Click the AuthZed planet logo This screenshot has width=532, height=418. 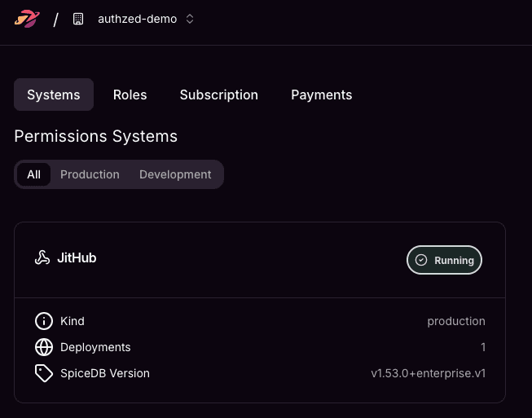[x=27, y=19]
